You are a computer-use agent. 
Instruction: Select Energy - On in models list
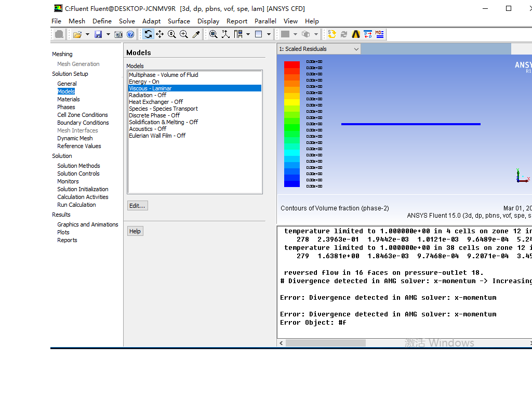pos(144,82)
